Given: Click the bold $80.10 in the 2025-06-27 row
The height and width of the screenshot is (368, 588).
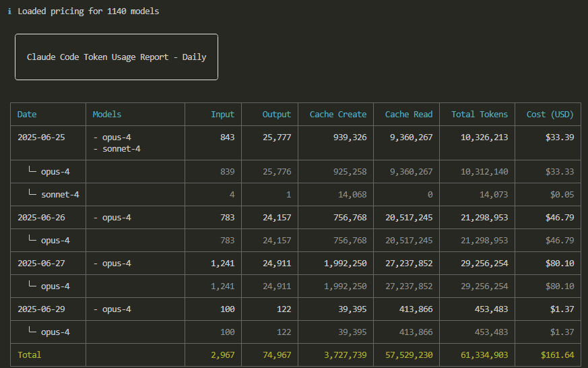Looking at the screenshot, I should coord(560,264).
